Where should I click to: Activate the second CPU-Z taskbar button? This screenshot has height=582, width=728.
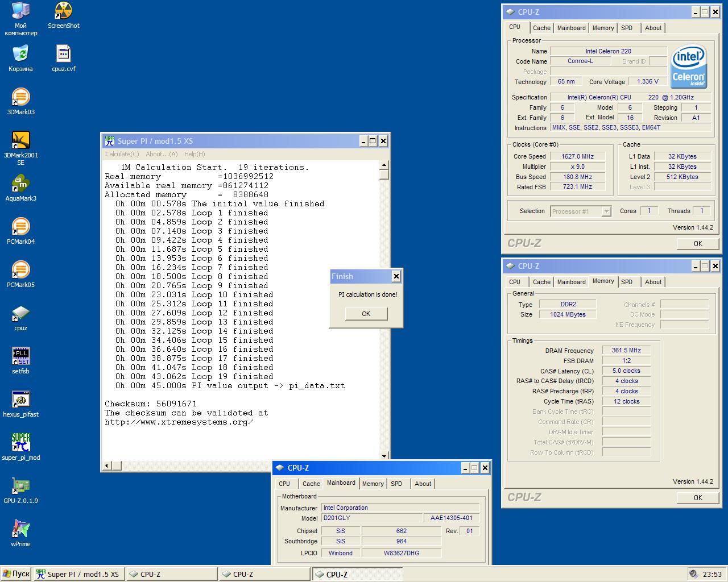pyautogui.click(x=264, y=574)
